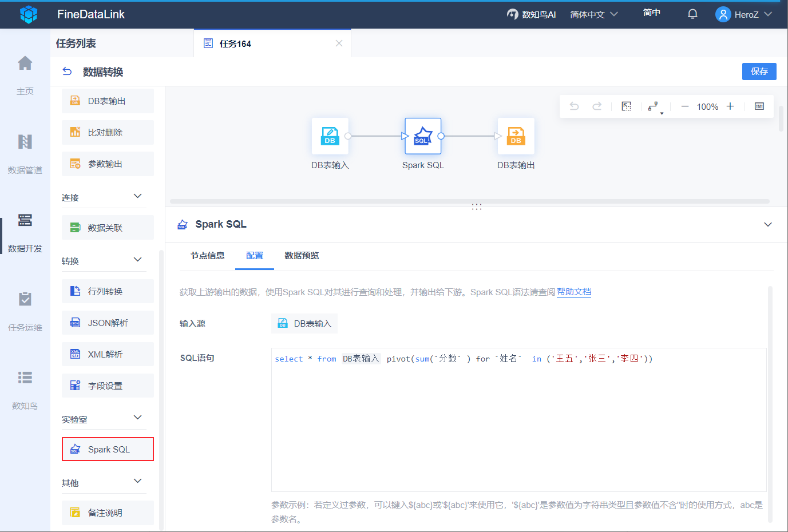The height and width of the screenshot is (532, 788).
Task: Zoom out the canvas
Action: point(685,106)
